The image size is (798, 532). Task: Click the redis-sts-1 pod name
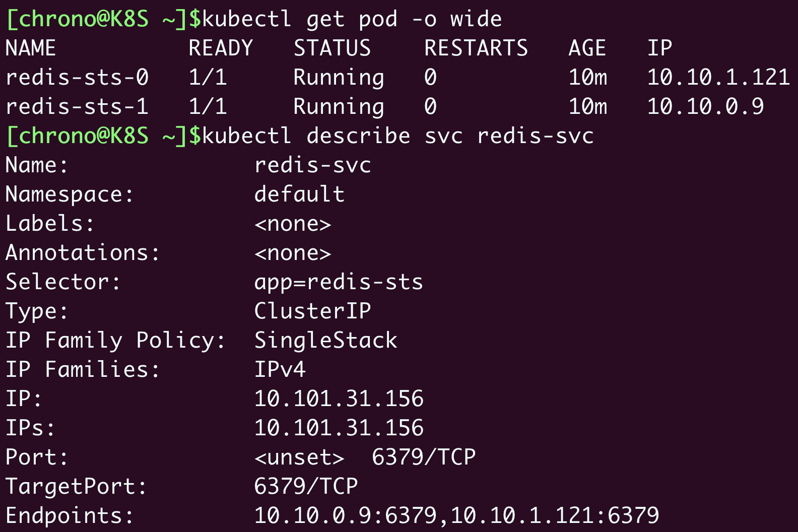[77, 107]
